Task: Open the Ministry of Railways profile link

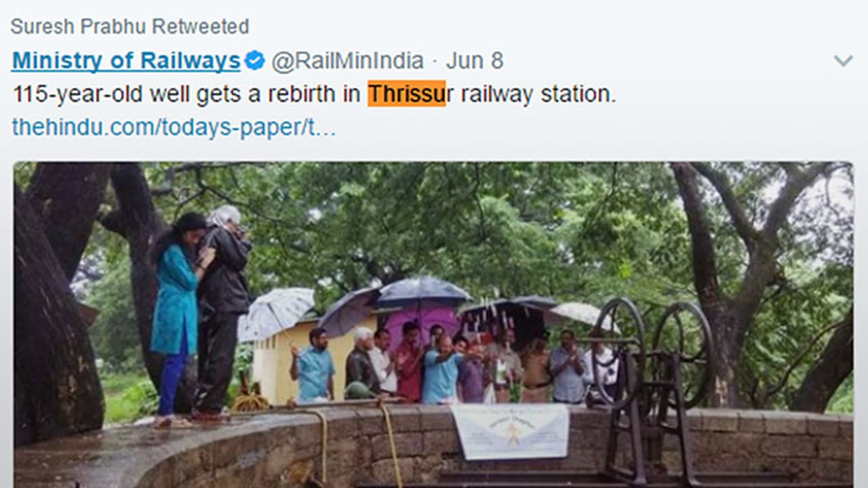Action: 126,61
